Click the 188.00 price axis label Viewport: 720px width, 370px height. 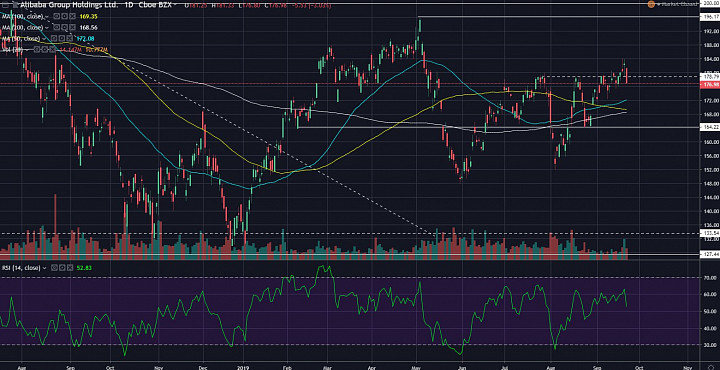pyautogui.click(x=711, y=45)
